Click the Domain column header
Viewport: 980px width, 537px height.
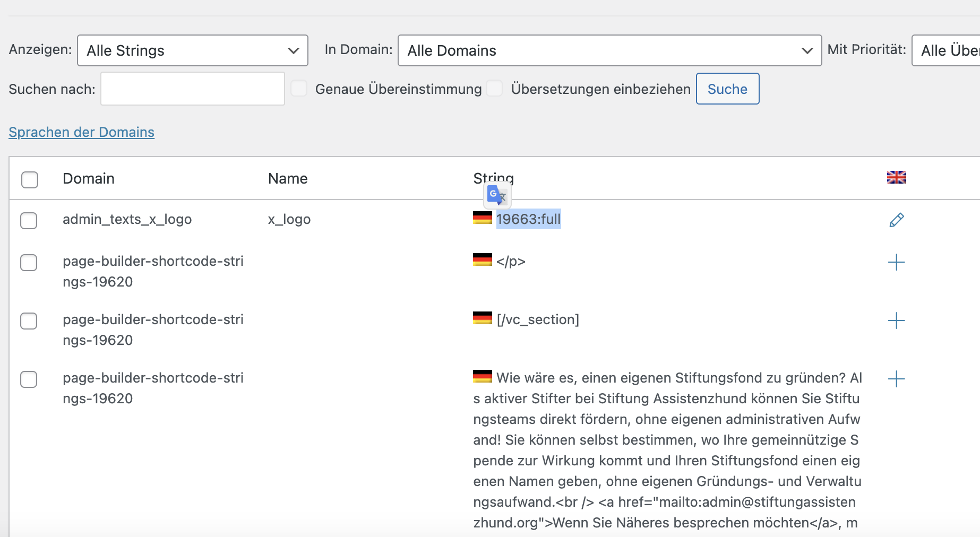(x=89, y=179)
